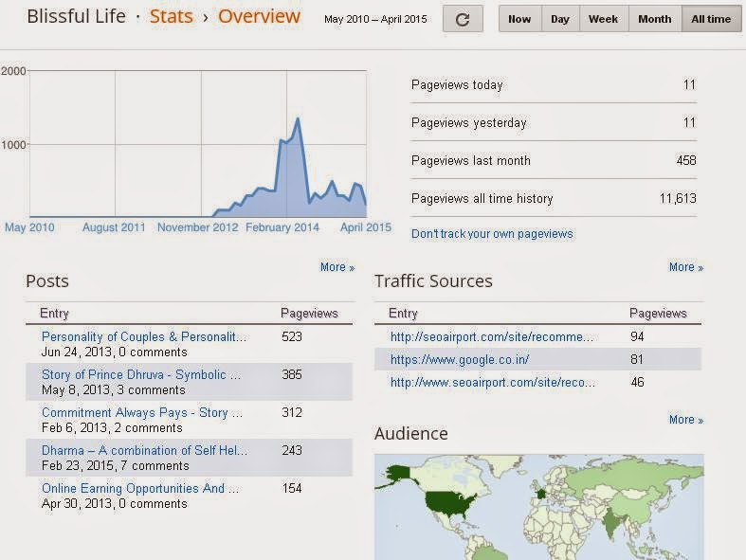Viewport: 746px width, 560px height.
Task: Open More link above Traffic Sources
Action: tap(686, 267)
